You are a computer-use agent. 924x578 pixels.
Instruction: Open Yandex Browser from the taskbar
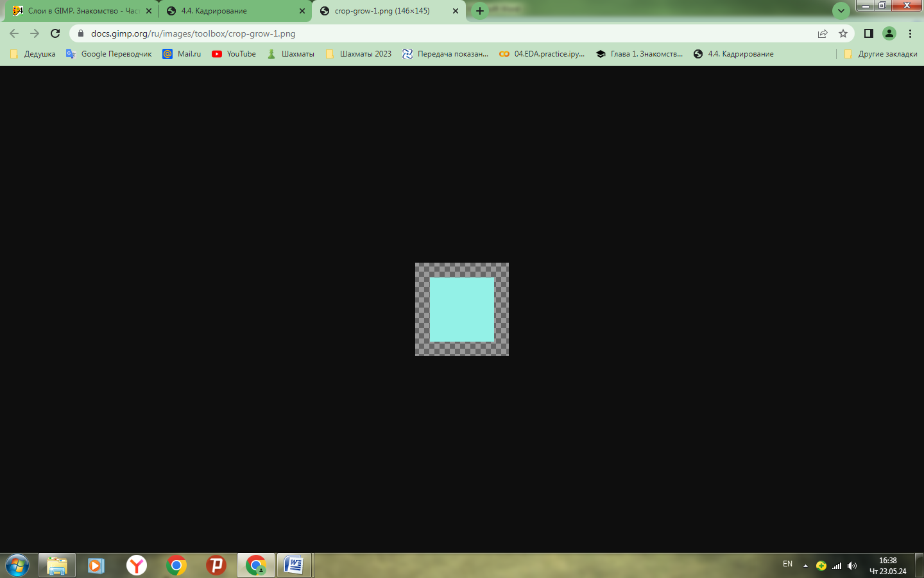pos(136,566)
